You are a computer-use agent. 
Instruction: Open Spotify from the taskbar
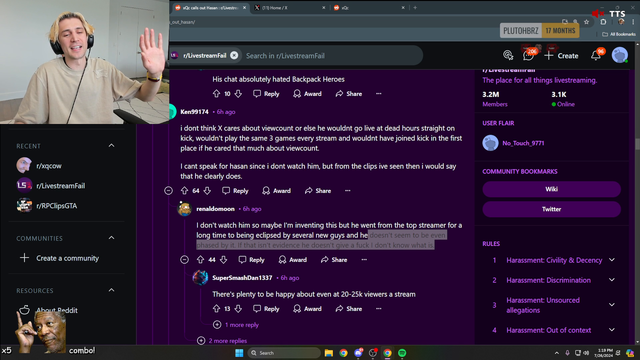click(x=402, y=353)
